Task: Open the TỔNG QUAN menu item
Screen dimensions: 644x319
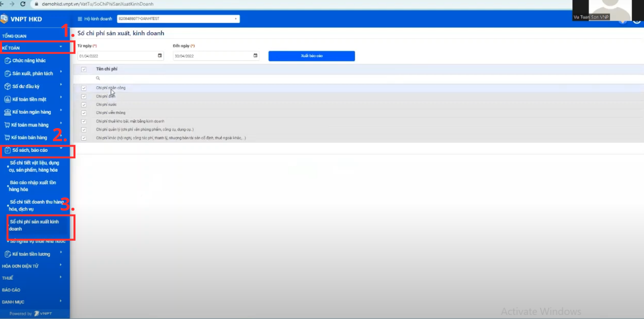Action: 14,36
